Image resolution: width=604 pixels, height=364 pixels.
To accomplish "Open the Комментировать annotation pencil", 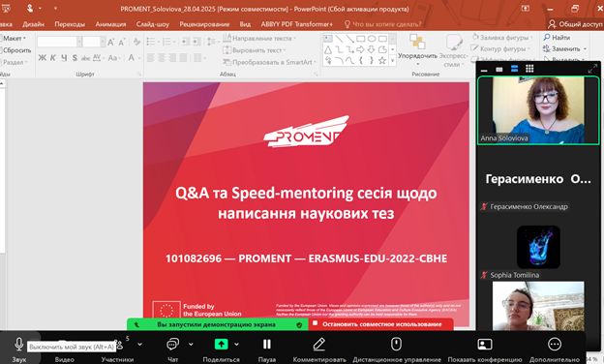I will coord(319,344).
